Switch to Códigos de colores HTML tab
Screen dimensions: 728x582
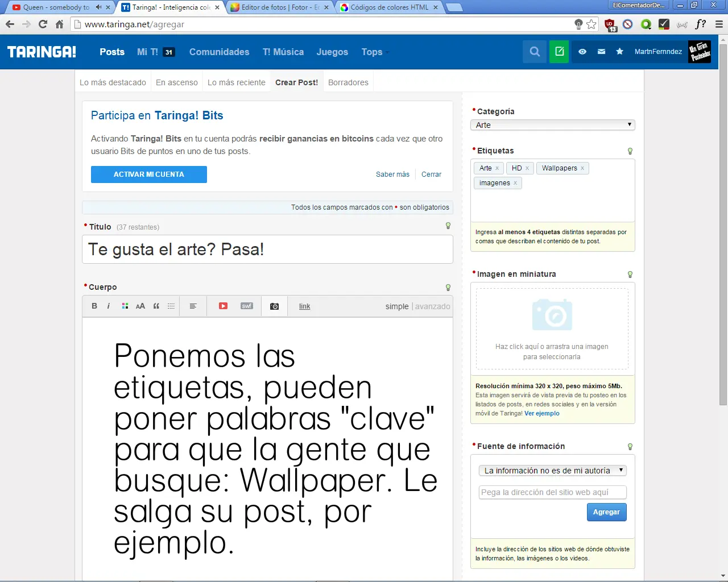point(390,7)
